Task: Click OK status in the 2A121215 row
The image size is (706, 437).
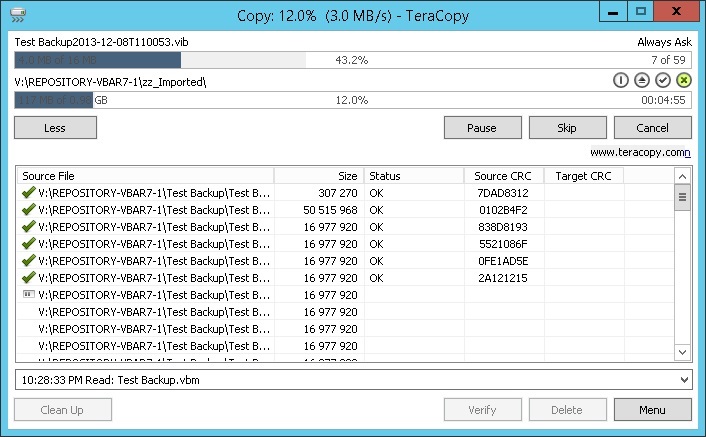Action: coord(376,278)
